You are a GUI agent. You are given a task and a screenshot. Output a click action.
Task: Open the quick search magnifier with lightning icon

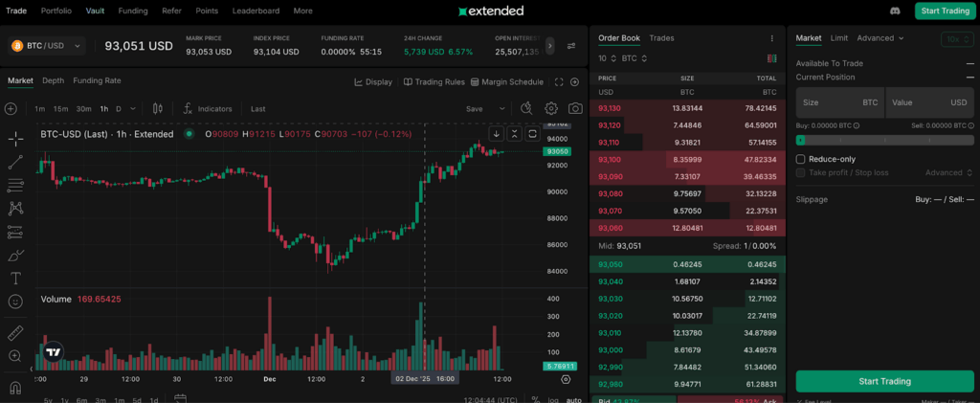(526, 109)
